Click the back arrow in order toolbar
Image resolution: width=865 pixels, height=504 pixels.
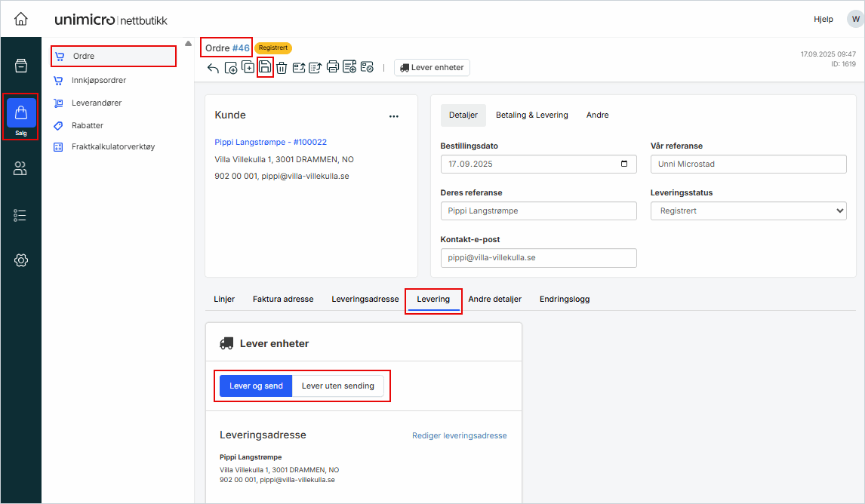click(213, 68)
